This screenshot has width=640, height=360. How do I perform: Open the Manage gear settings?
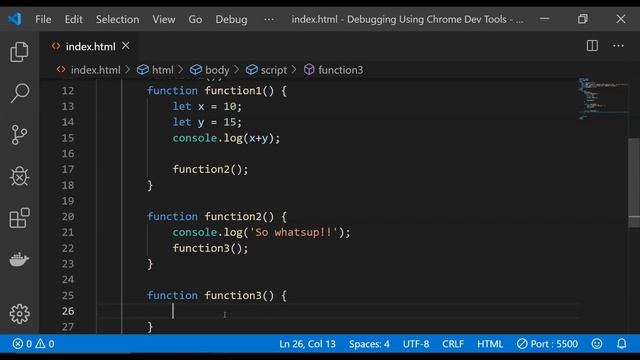(19, 314)
